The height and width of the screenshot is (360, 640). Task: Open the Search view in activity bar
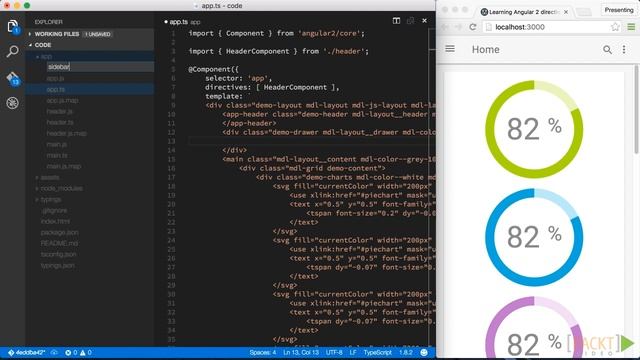point(13,52)
